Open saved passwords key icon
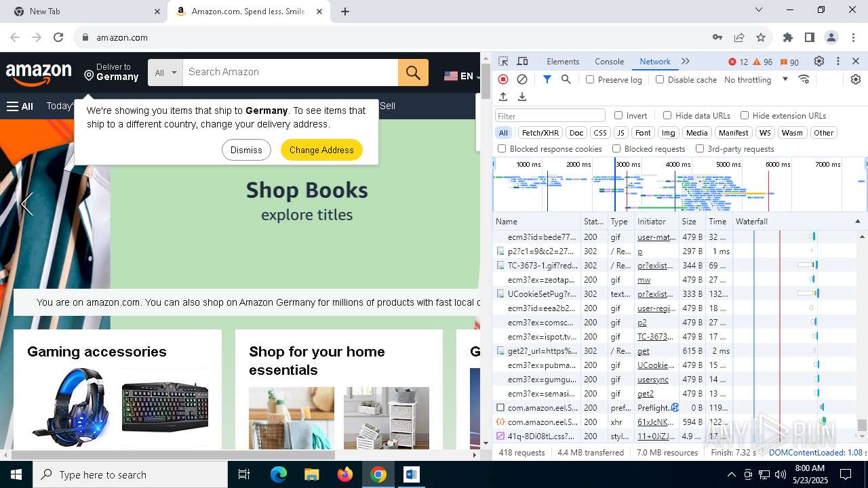The height and width of the screenshot is (488, 868). click(x=717, y=37)
